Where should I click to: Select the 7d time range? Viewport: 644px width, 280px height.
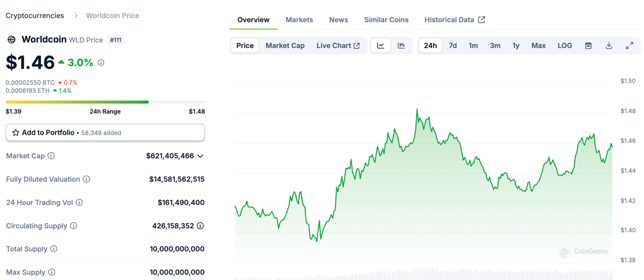[453, 46]
